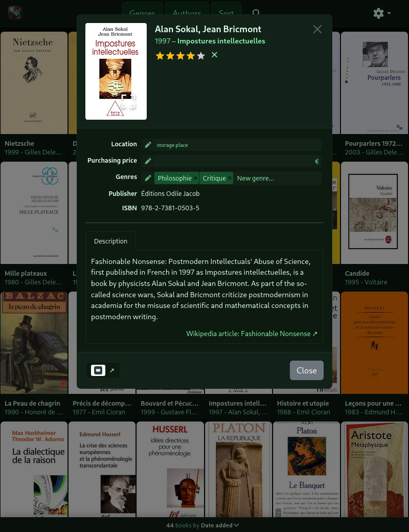Close the book dialog with the X icon
This screenshot has height=532, width=409.
317,29
